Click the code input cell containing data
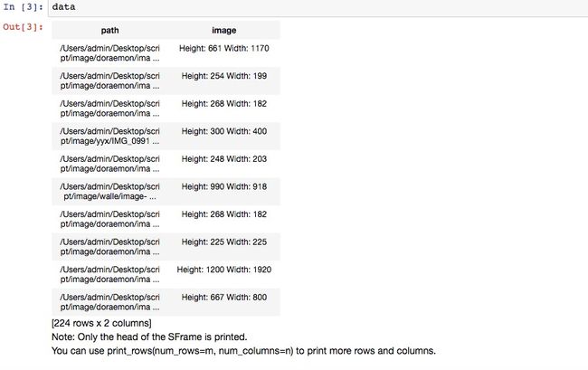This screenshot has height=370, width=588. 318,7
